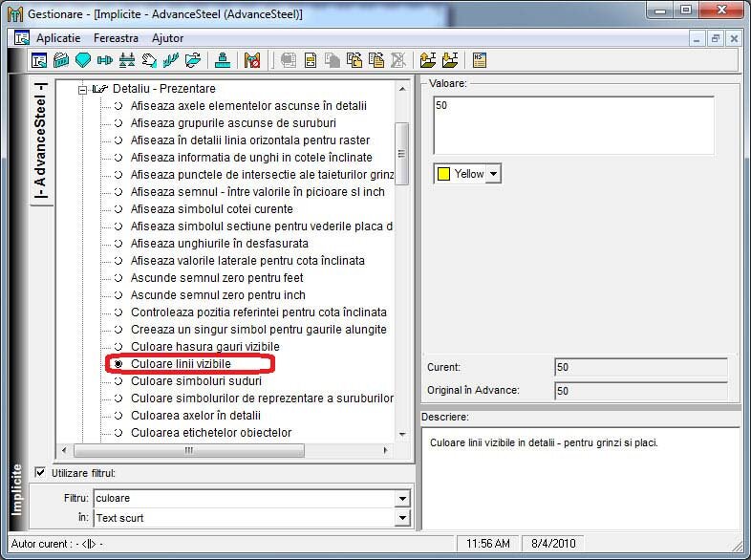Click the yellow color swatch square

[x=444, y=174]
